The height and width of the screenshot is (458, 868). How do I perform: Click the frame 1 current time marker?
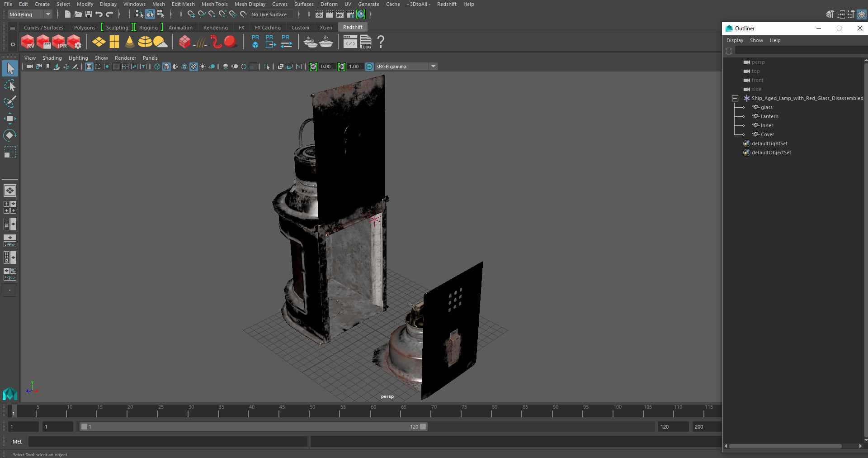click(x=14, y=411)
